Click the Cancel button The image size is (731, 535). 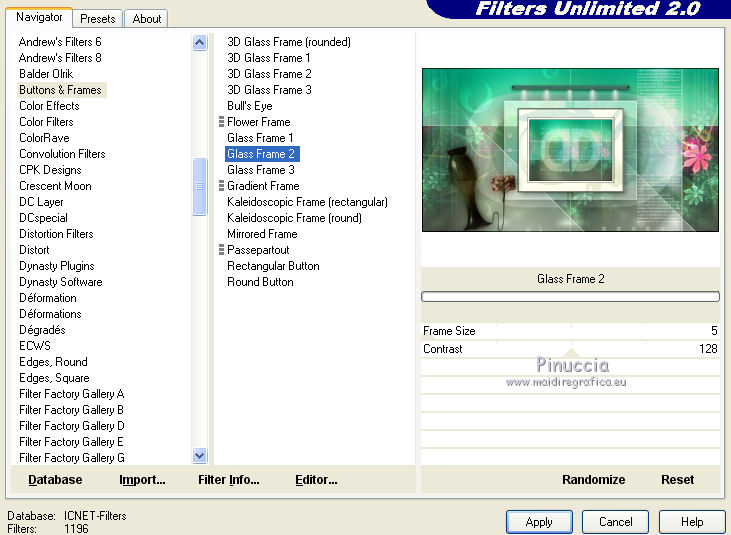coord(615,521)
